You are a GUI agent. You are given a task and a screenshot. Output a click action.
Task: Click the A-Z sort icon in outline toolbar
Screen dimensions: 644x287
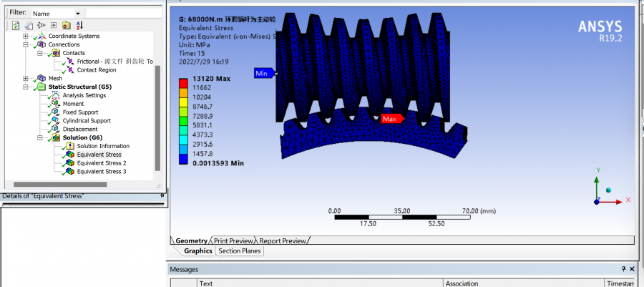(x=79, y=25)
